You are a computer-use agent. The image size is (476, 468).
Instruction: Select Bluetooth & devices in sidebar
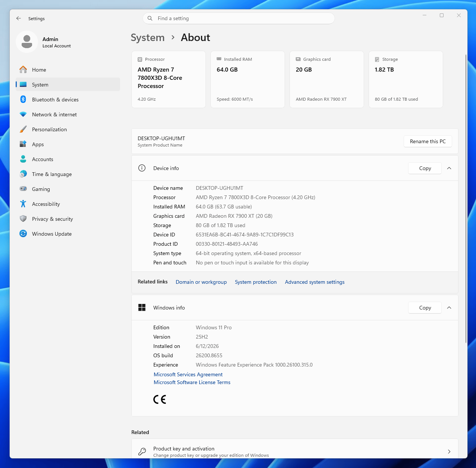click(x=68, y=100)
